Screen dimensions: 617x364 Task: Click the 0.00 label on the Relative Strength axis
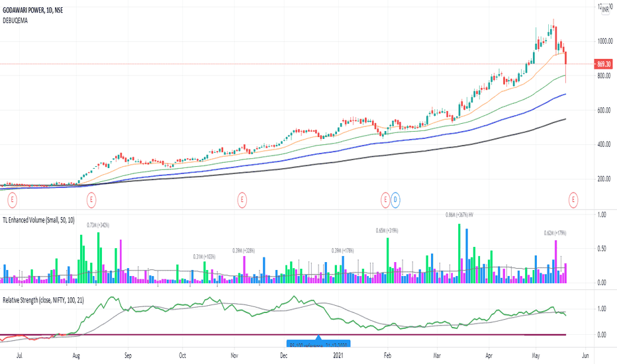602,335
